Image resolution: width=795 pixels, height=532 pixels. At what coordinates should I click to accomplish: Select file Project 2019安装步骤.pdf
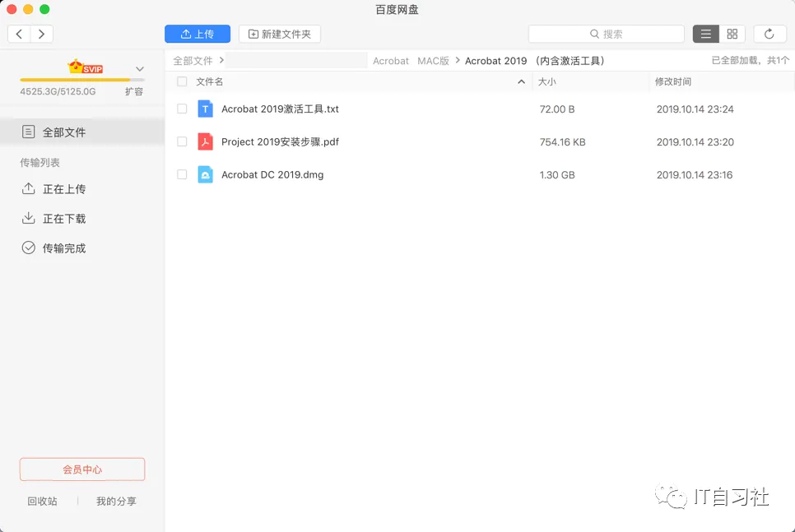click(280, 142)
